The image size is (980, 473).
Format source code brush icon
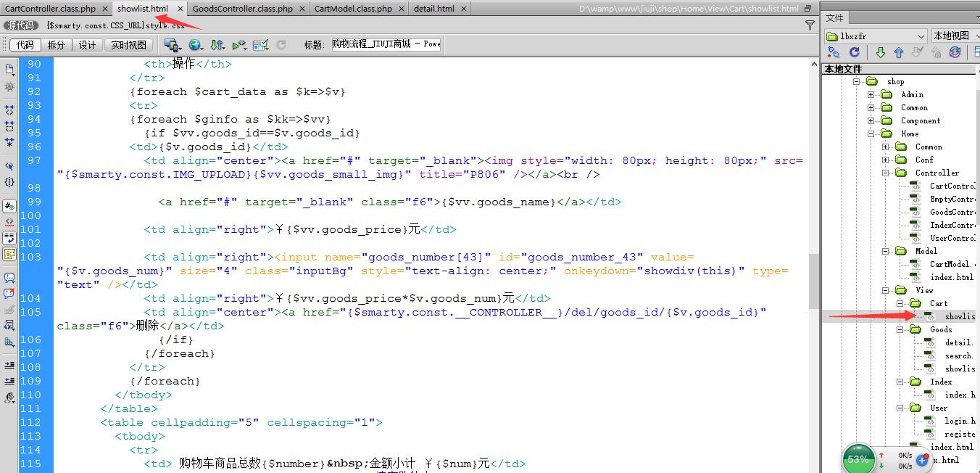(x=9, y=397)
